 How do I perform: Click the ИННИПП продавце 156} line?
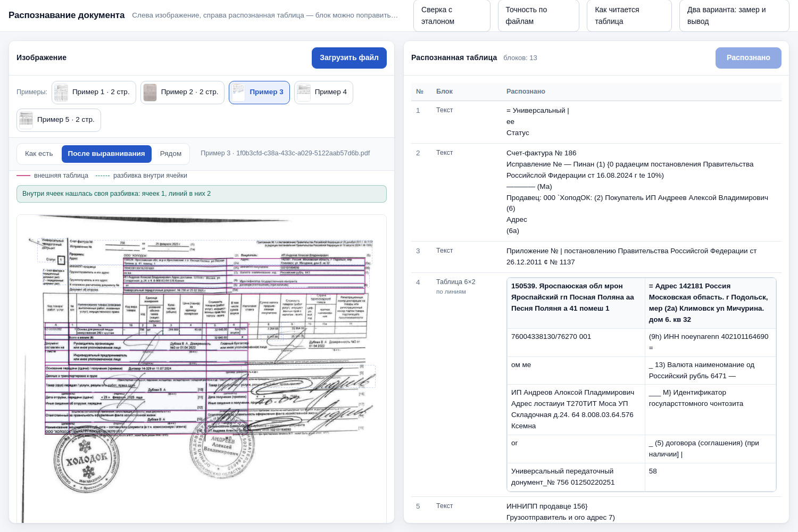click(547, 506)
